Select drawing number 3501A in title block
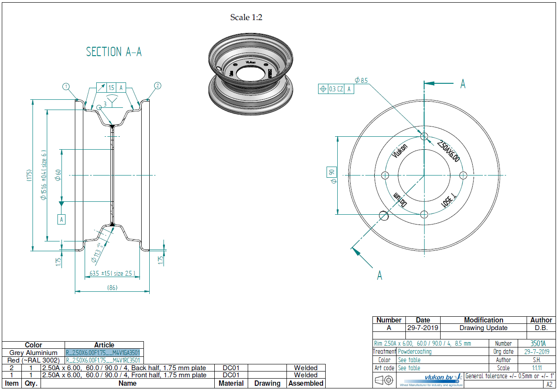 pyautogui.click(x=537, y=343)
